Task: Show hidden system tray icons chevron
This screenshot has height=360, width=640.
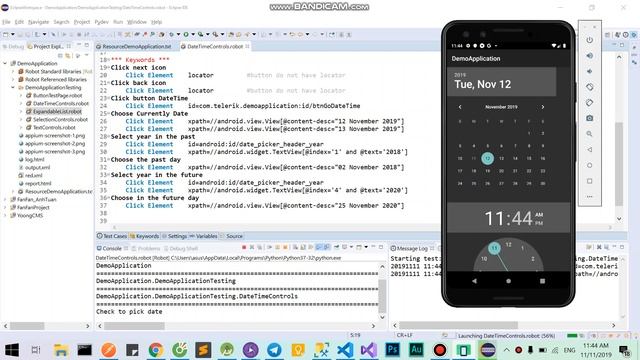Action: [507, 350]
